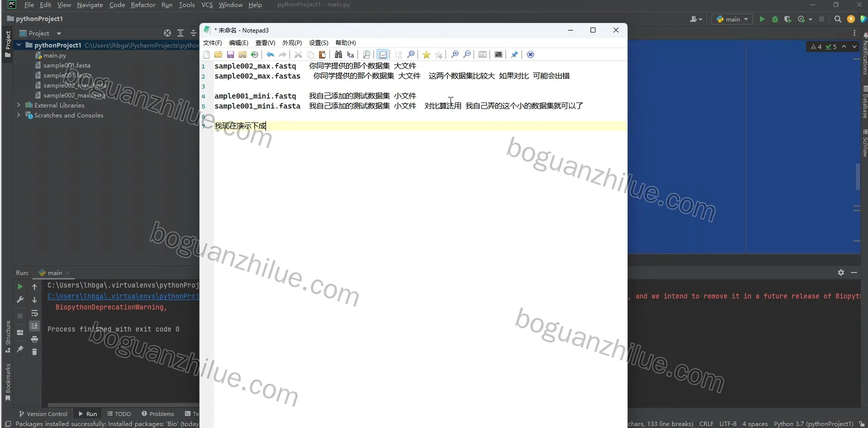Screen dimensions: 868x428
Task: Clear Run console with trash icon
Action: pos(34,352)
